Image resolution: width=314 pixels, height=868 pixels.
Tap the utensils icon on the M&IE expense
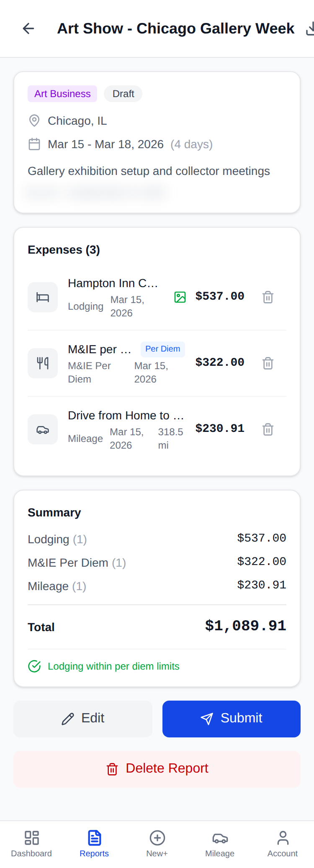[42, 363]
